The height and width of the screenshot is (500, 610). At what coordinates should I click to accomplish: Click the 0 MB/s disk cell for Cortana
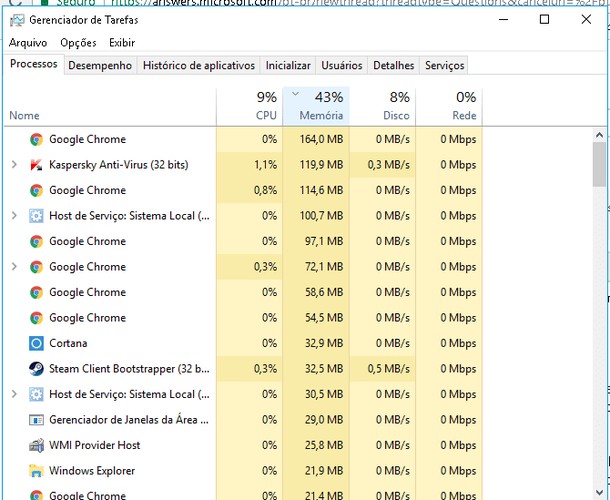pyautogui.click(x=383, y=343)
